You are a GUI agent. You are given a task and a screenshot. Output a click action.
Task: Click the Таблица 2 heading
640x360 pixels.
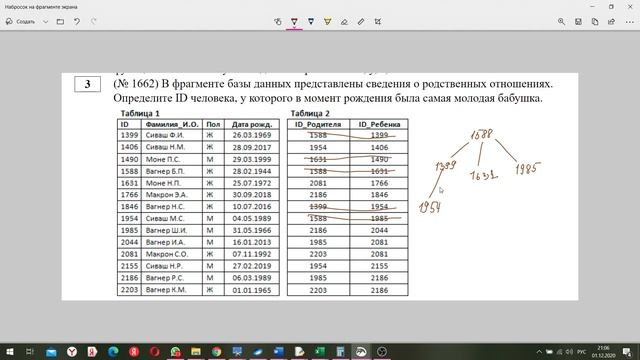(310, 113)
